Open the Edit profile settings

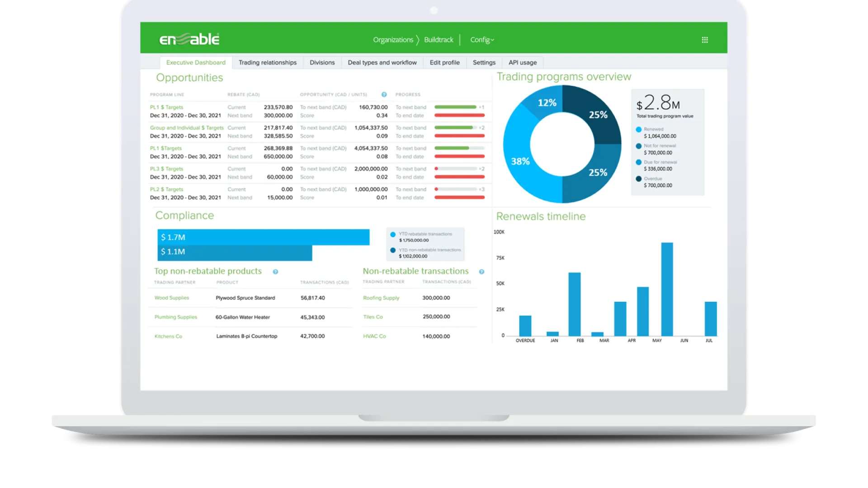coord(444,62)
